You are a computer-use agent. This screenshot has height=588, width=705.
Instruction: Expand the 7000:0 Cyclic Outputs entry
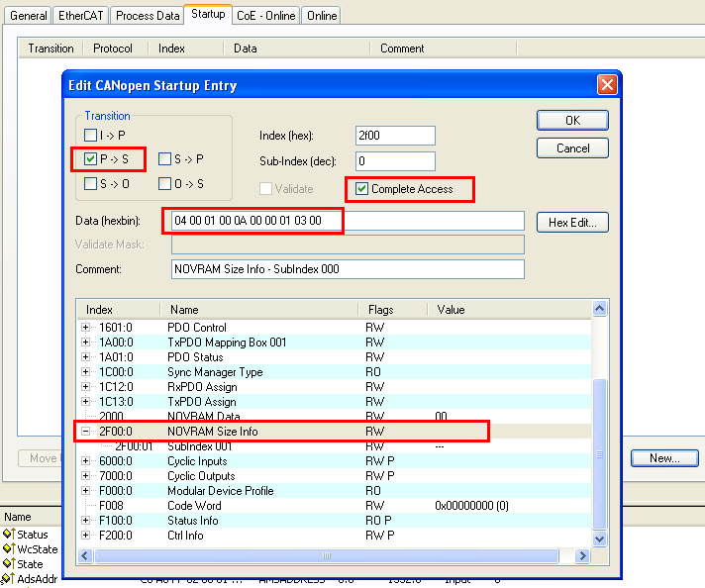[85, 475]
